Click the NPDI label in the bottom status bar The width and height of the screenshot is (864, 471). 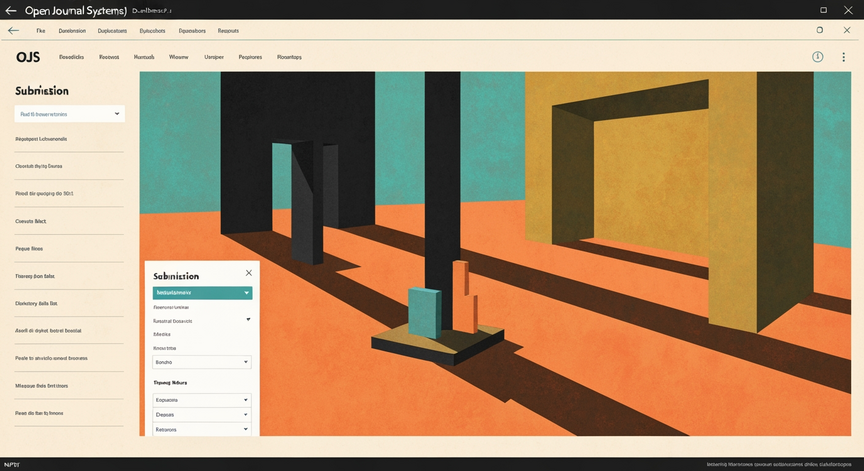tap(12, 465)
